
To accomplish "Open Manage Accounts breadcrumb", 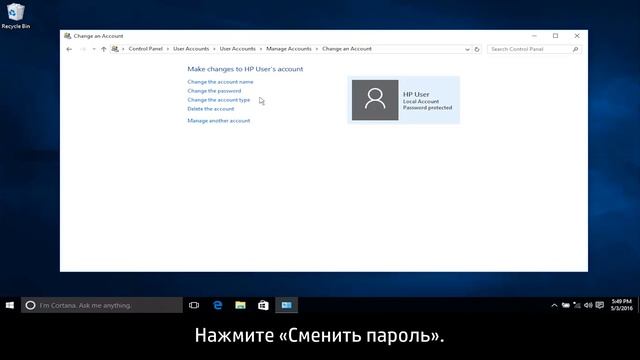I will [289, 49].
